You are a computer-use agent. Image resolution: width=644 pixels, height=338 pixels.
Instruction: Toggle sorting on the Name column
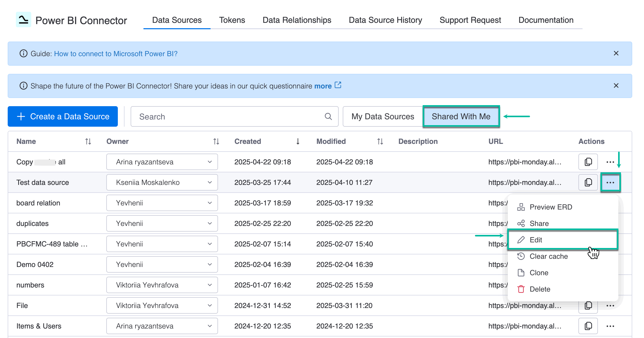click(x=88, y=141)
